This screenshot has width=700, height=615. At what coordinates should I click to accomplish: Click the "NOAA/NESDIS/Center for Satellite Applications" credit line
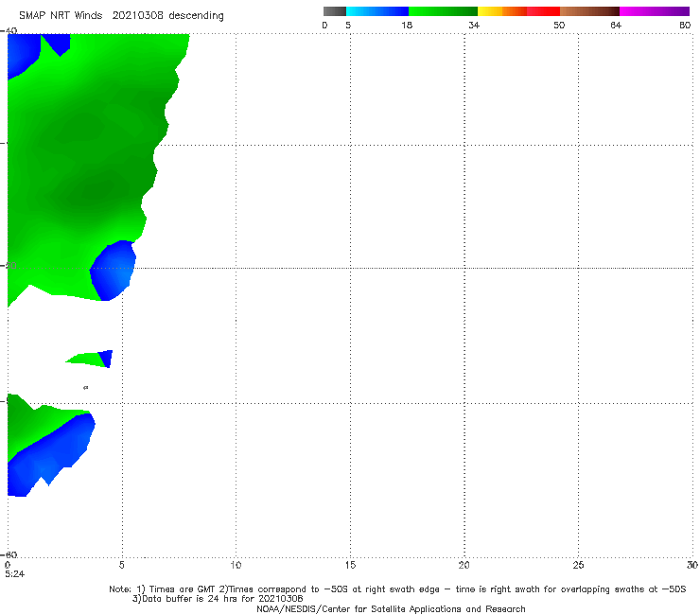391,609
